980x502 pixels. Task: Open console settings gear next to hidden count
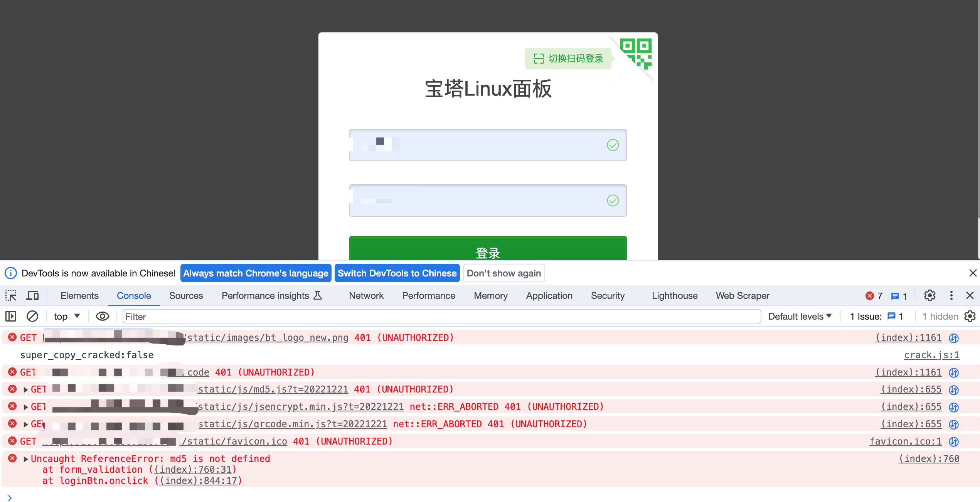pyautogui.click(x=970, y=317)
